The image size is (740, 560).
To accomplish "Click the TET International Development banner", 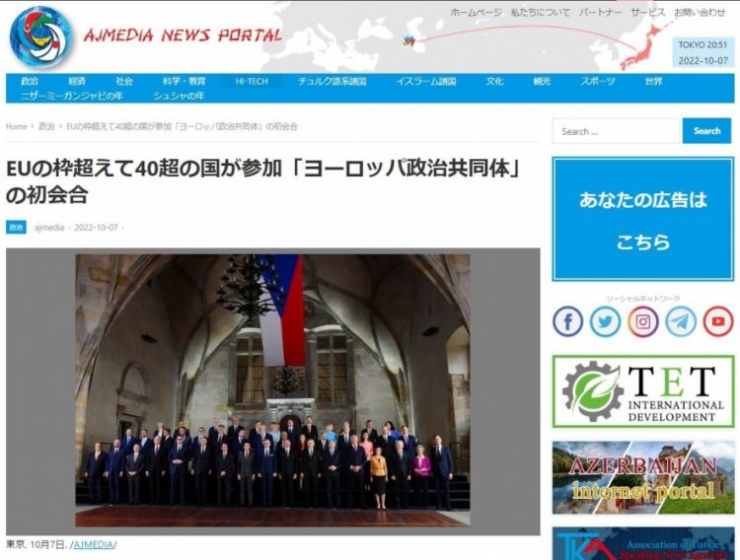I will click(x=642, y=391).
